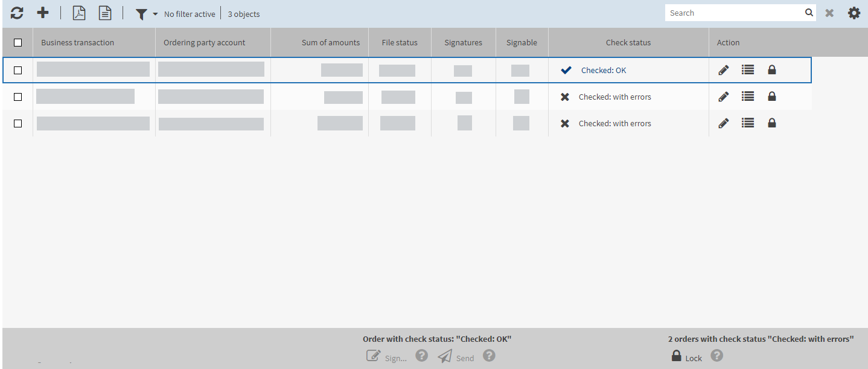This screenshot has width=868, height=369.
Task: Open the settings gear icon
Action: 854,13
